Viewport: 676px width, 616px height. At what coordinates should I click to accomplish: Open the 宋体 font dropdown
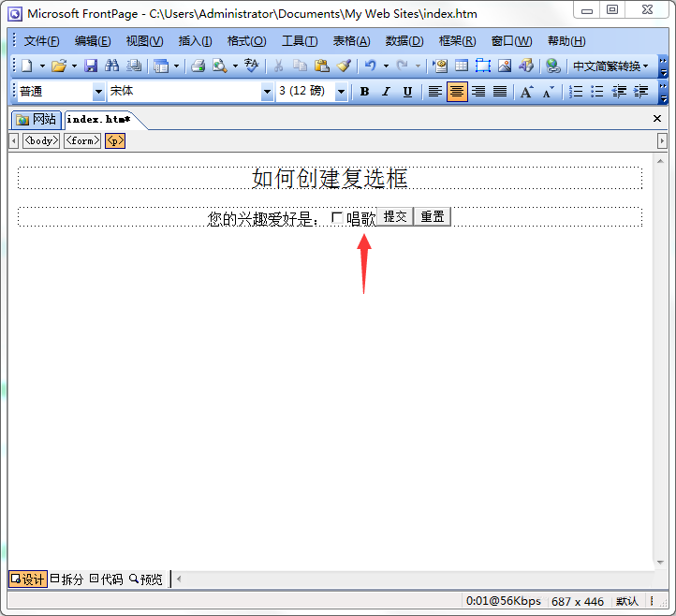click(x=267, y=92)
